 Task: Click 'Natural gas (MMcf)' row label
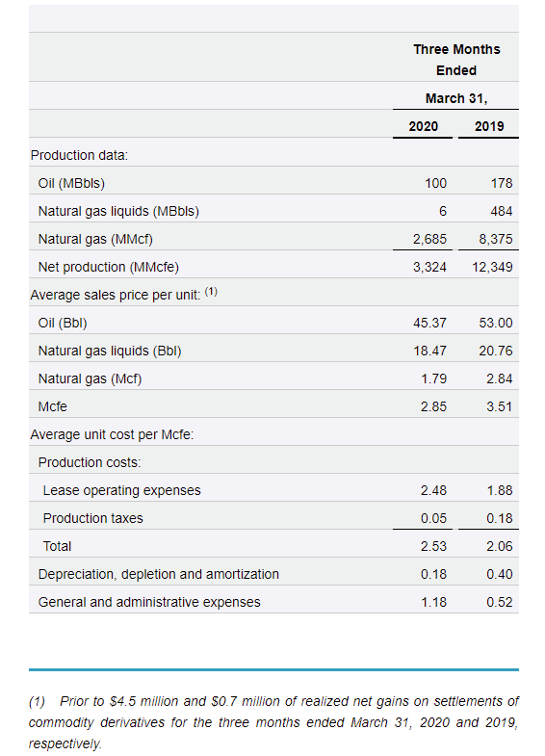95,239
